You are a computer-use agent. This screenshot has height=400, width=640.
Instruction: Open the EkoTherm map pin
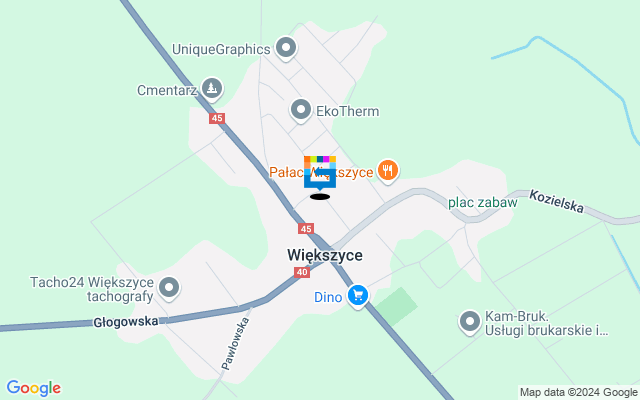(301, 110)
